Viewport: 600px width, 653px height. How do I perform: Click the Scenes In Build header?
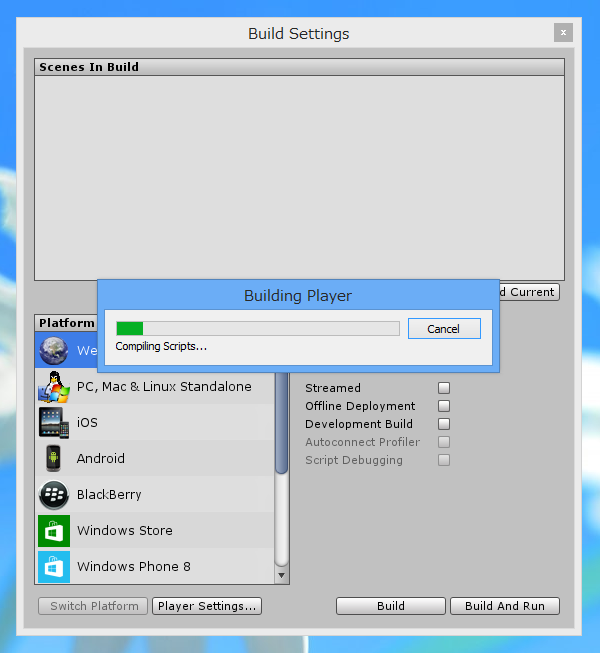click(299, 67)
